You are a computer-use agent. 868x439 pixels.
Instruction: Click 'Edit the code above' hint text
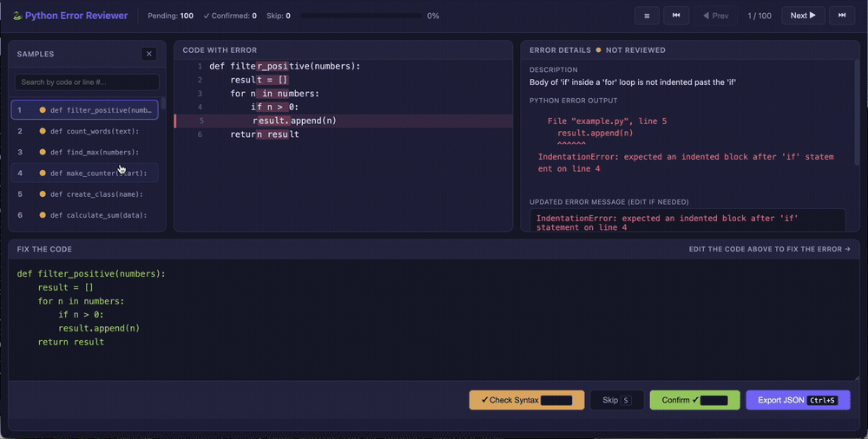(769, 249)
